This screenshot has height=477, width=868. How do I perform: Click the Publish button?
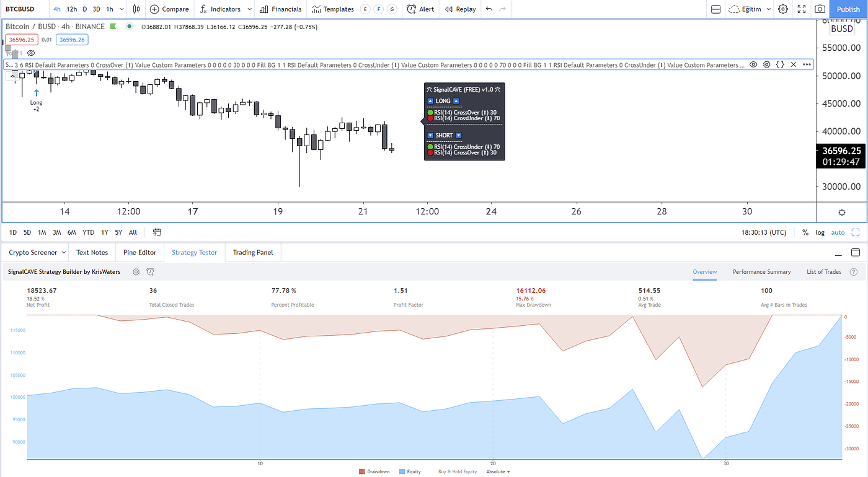pos(848,9)
